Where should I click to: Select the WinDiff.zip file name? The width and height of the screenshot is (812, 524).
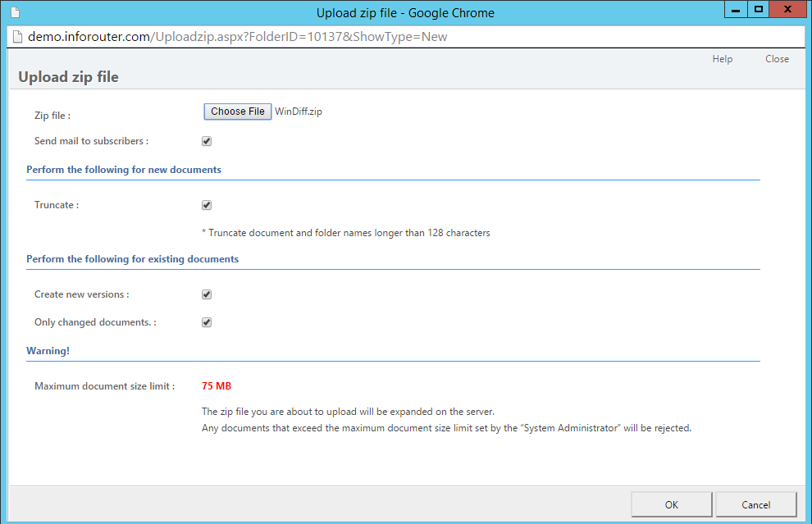point(299,112)
